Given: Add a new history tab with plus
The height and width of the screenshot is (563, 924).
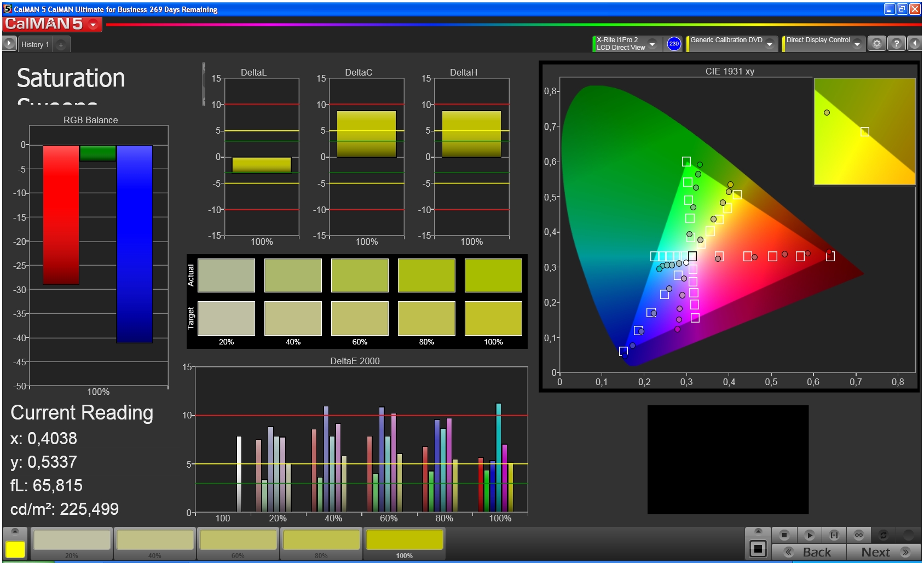Looking at the screenshot, I should point(61,45).
